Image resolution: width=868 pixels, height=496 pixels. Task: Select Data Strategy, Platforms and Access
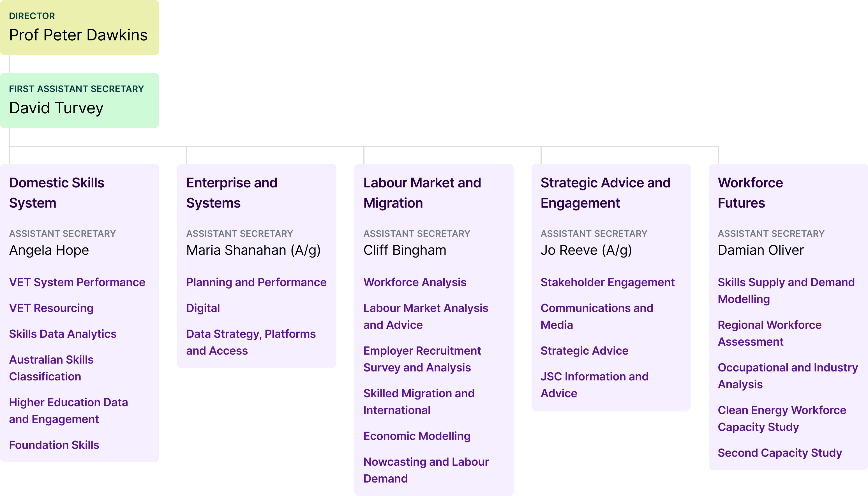(251, 342)
